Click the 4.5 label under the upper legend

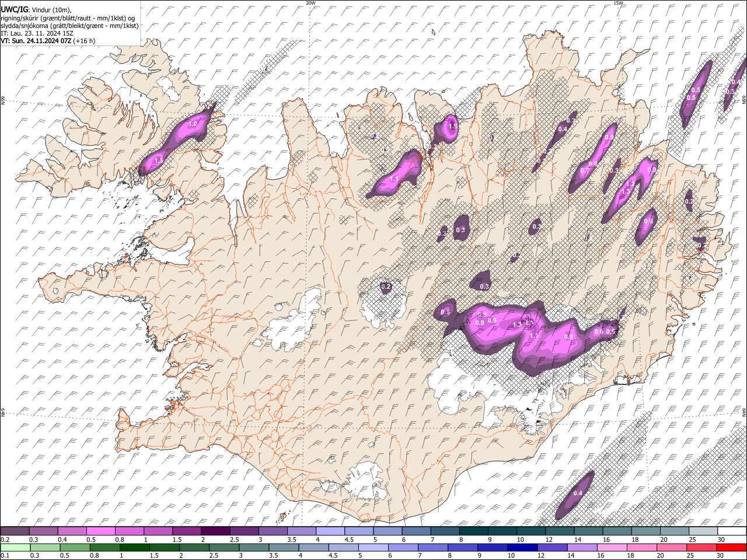pos(349,540)
